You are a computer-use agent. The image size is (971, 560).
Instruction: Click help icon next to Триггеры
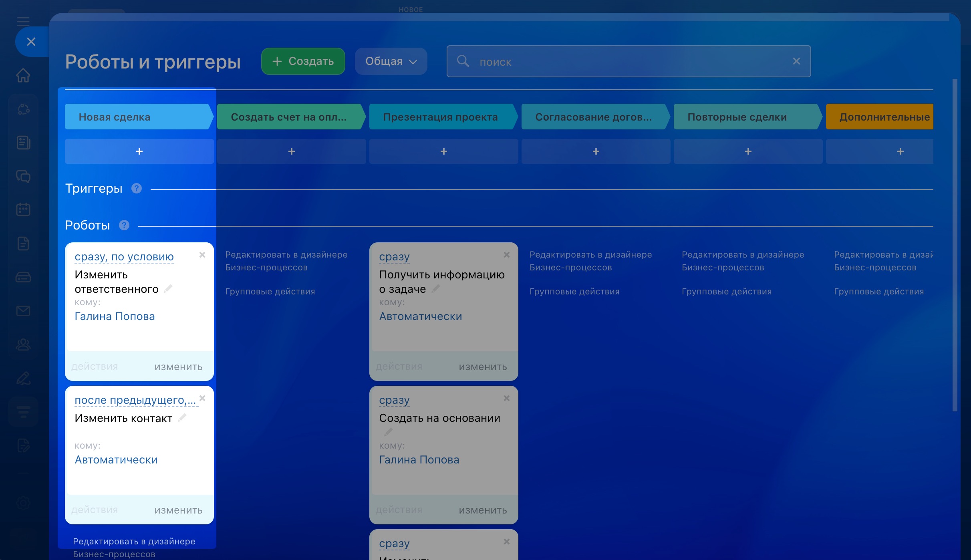[137, 188]
